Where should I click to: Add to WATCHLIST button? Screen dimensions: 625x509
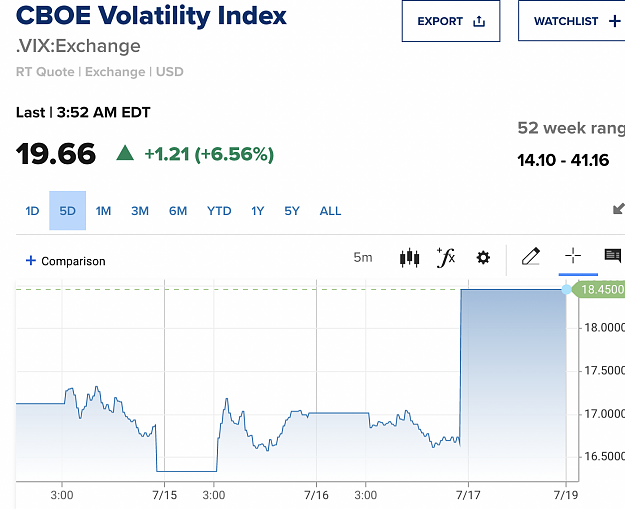click(572, 21)
